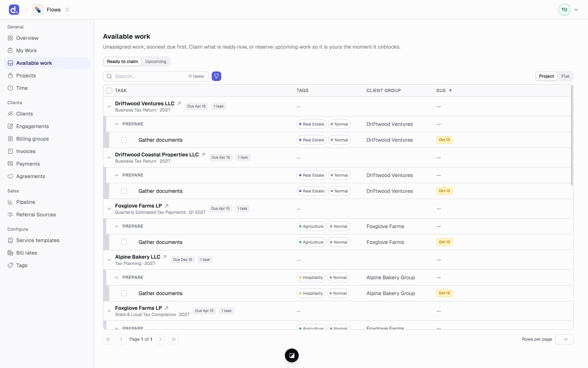The height and width of the screenshot is (368, 588).
Task: Open Service templates in the sidebar
Action: pyautogui.click(x=47, y=240)
